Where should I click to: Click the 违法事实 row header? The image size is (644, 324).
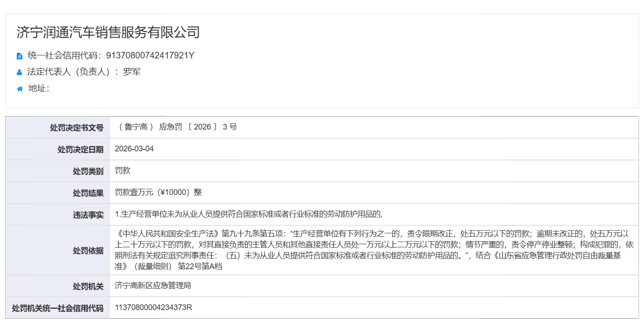[x=88, y=215]
